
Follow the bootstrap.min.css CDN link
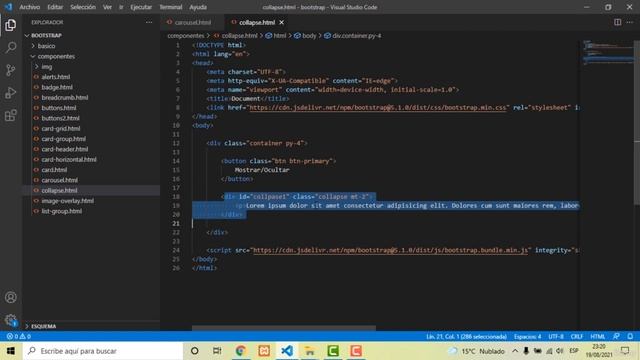coord(378,108)
